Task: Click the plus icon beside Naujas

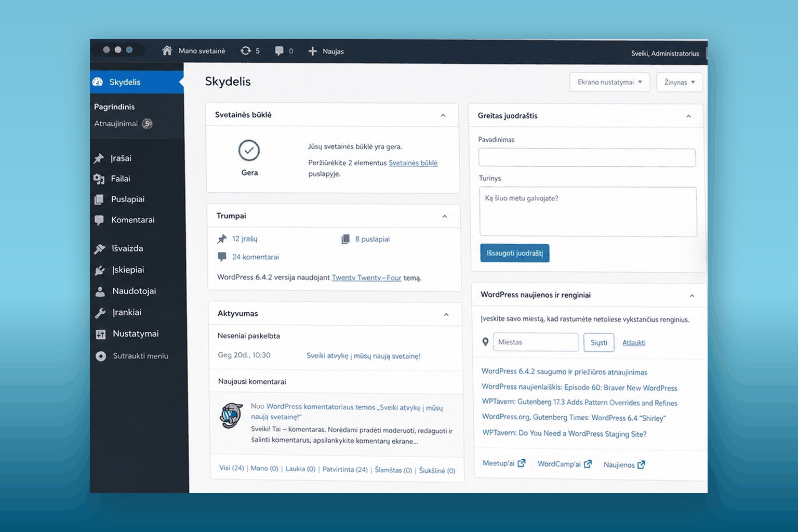Action: (x=312, y=51)
